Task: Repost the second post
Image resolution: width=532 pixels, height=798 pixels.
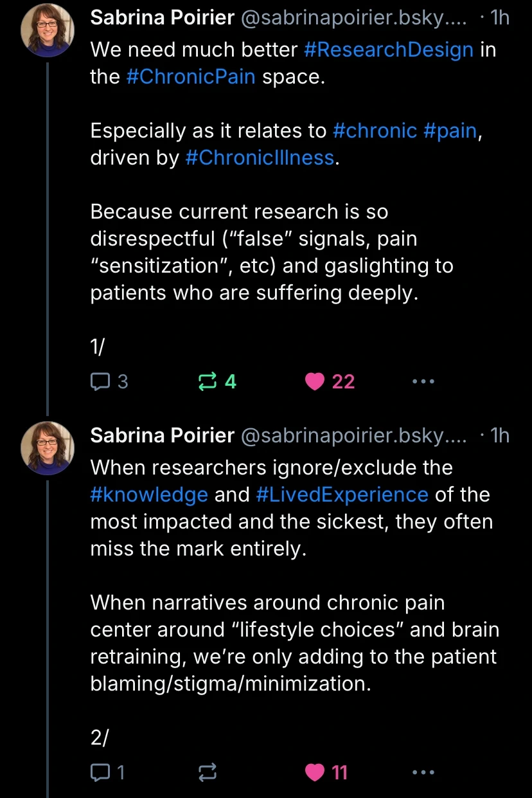Action: (x=208, y=772)
